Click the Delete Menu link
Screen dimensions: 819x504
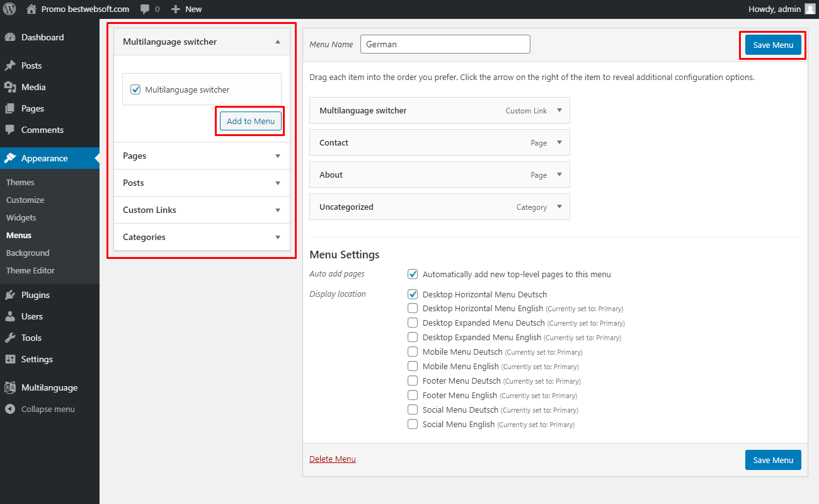(333, 459)
